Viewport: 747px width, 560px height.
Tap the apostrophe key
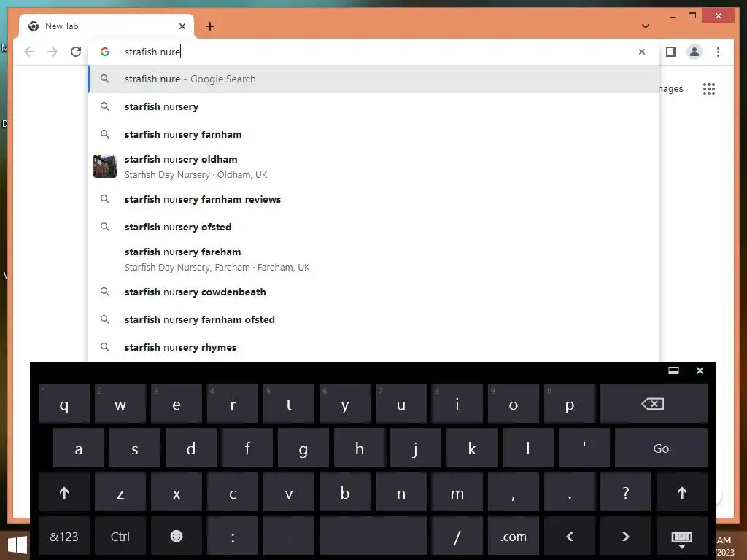point(584,448)
